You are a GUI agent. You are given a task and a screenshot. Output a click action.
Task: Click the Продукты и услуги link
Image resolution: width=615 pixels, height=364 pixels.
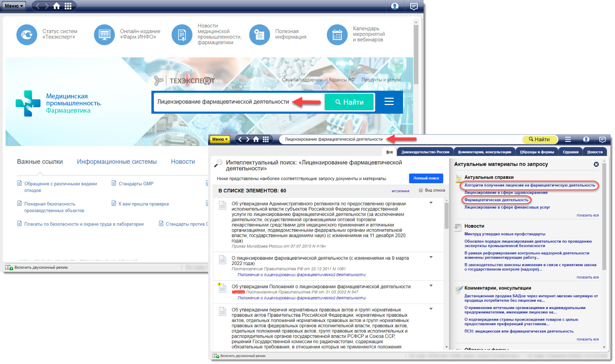tap(381, 80)
